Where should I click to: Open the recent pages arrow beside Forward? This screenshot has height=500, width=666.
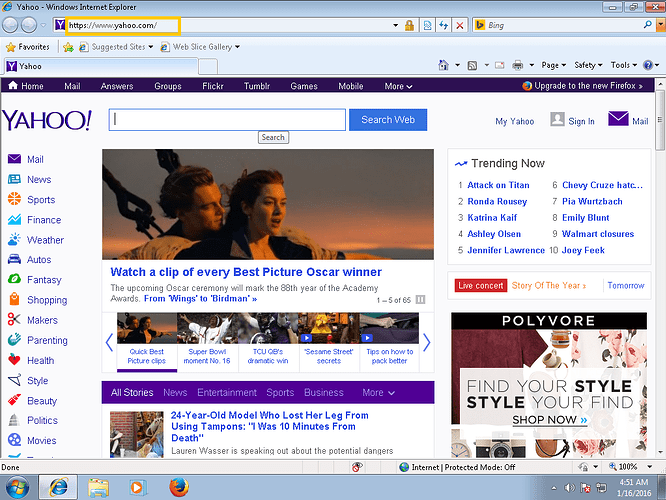click(x=43, y=25)
